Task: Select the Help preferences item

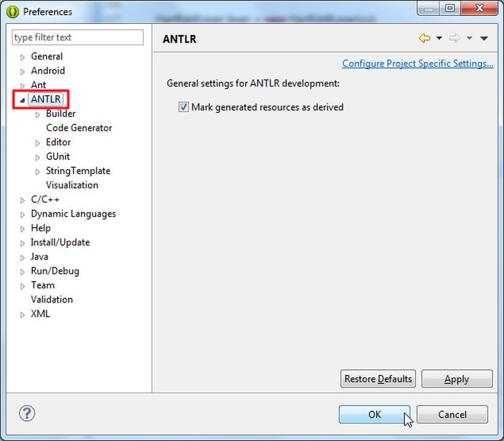Action: coord(40,228)
